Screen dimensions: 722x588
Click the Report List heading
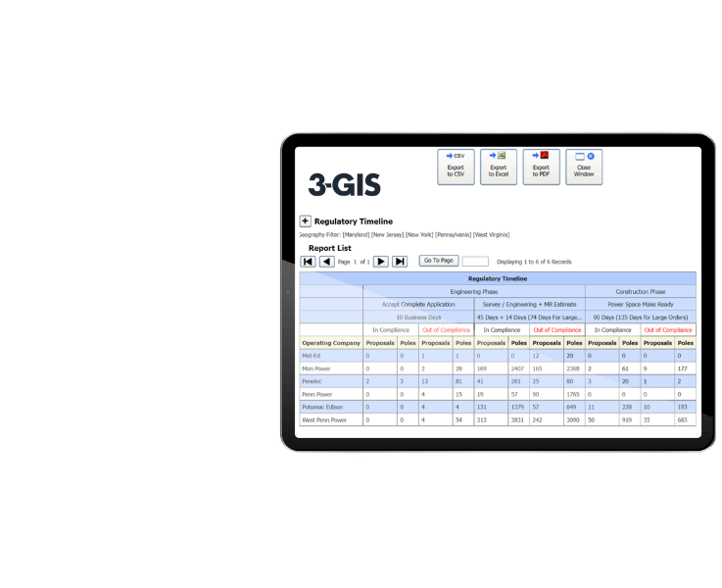click(x=330, y=248)
